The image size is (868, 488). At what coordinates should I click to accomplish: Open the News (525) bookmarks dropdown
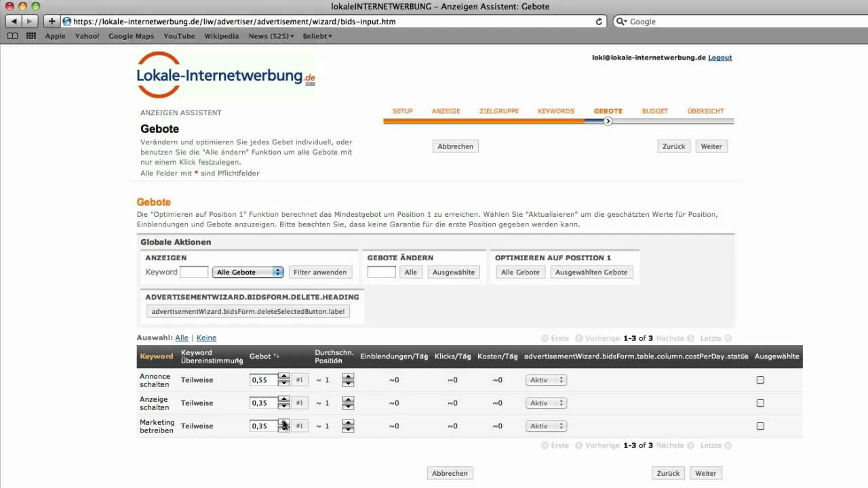point(271,37)
